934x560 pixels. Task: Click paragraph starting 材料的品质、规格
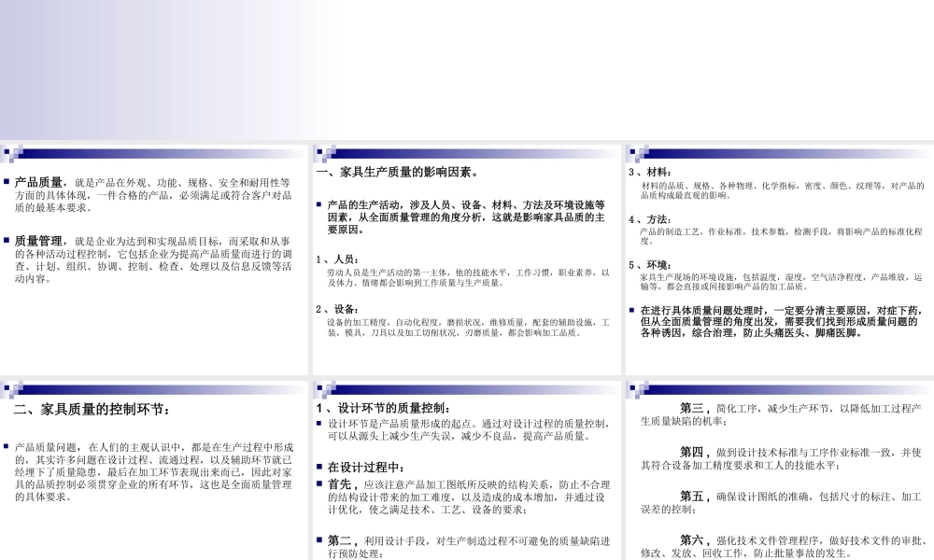pos(783,190)
